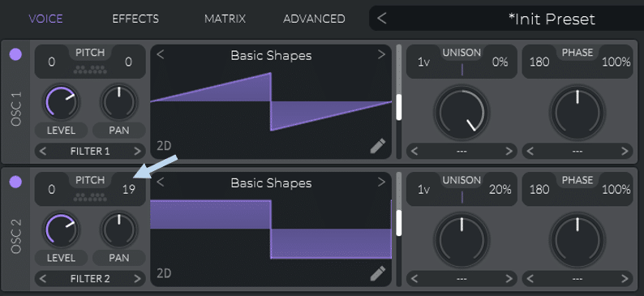The image size is (644, 296).
Task: Toggle OSC 2 2D wavetable view
Action: tap(164, 273)
